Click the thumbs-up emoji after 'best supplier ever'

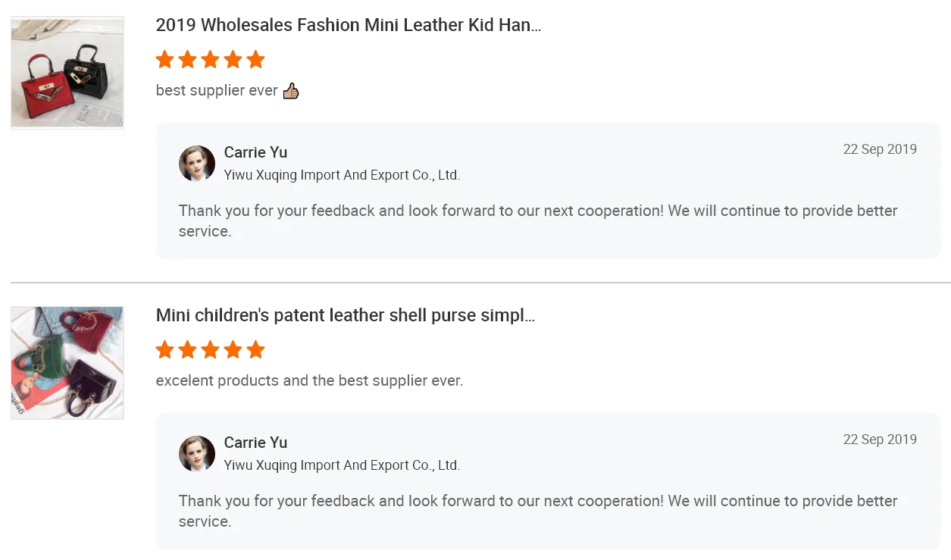[291, 91]
